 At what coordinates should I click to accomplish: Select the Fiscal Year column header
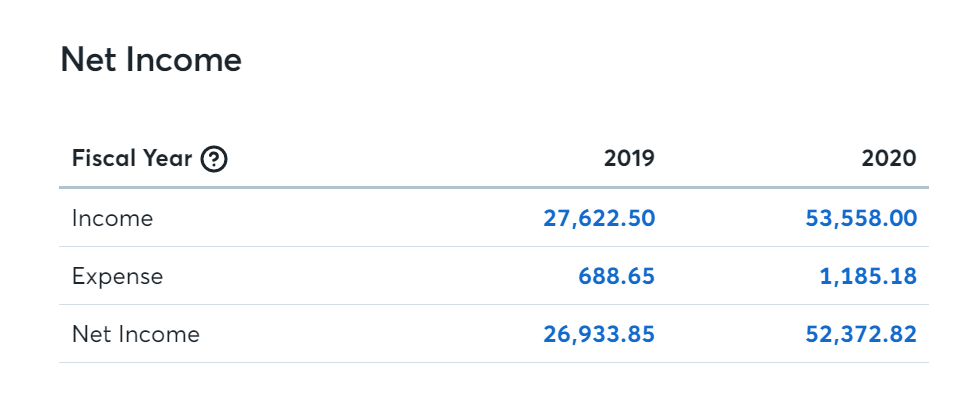pyautogui.click(x=131, y=159)
